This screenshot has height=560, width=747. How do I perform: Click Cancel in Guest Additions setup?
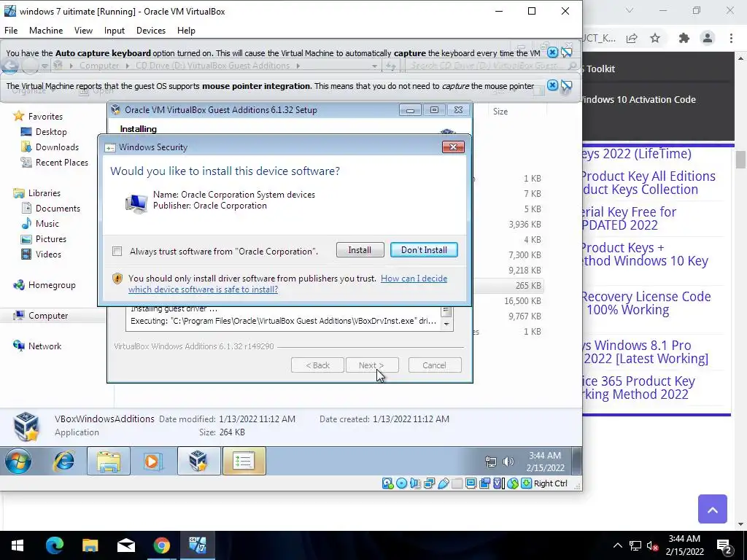point(435,365)
